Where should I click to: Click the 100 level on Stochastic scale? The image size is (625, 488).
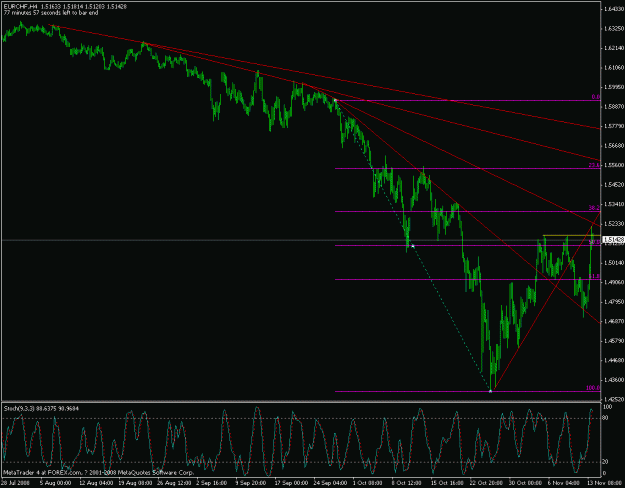[608, 407]
